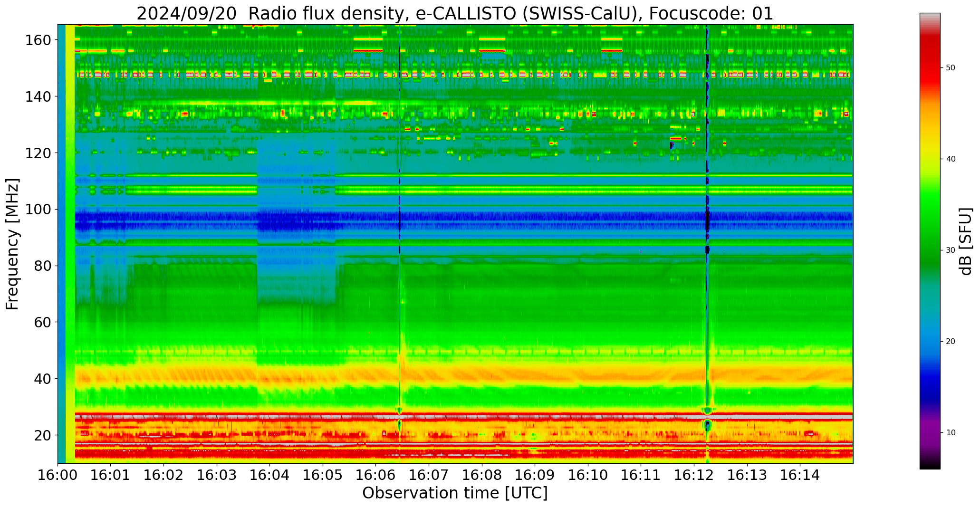Click the 16:02 time tick label
This screenshot has height=507, width=980.
click(x=164, y=475)
